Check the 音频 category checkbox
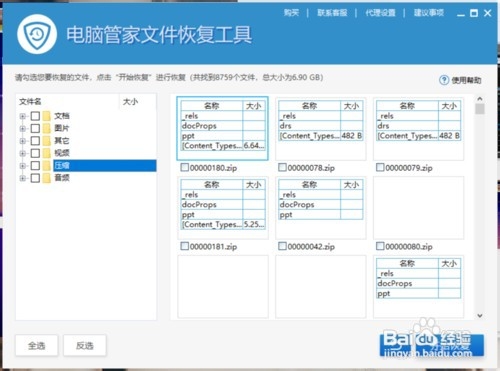 (35, 178)
